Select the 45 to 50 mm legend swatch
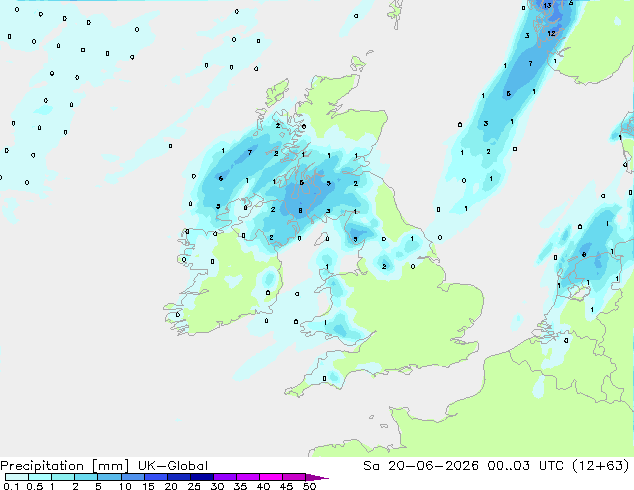 click(293, 477)
